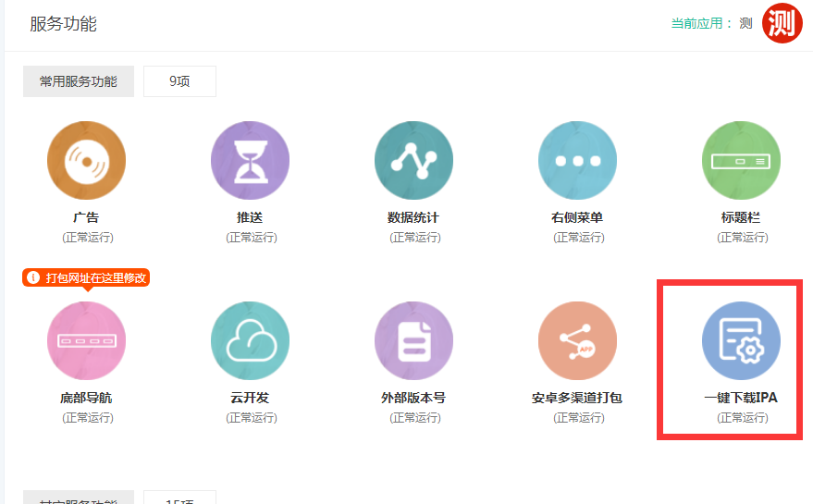Click the 安卓多渠道打包 text label
The image size is (813, 504).
tap(577, 398)
